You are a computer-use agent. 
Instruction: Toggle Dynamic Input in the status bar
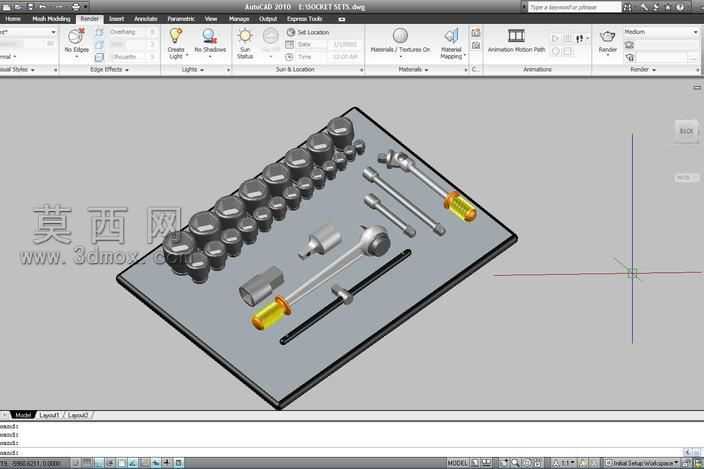[156, 463]
